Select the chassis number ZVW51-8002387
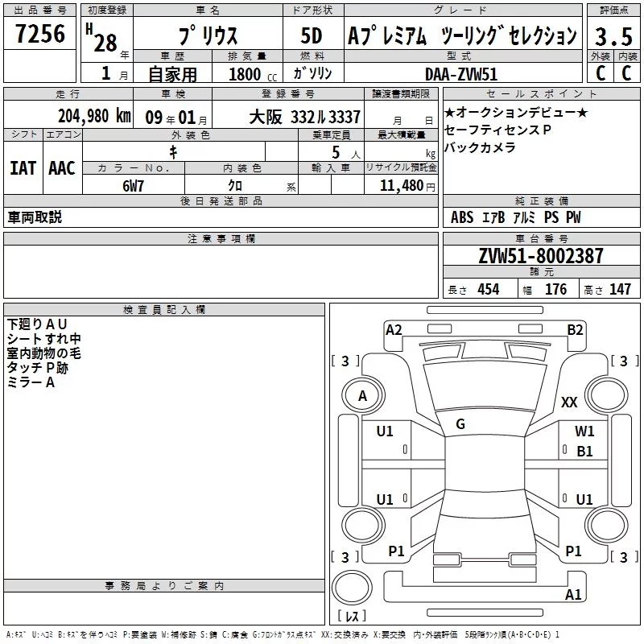This screenshot has height=644, width=644. pyautogui.click(x=541, y=256)
